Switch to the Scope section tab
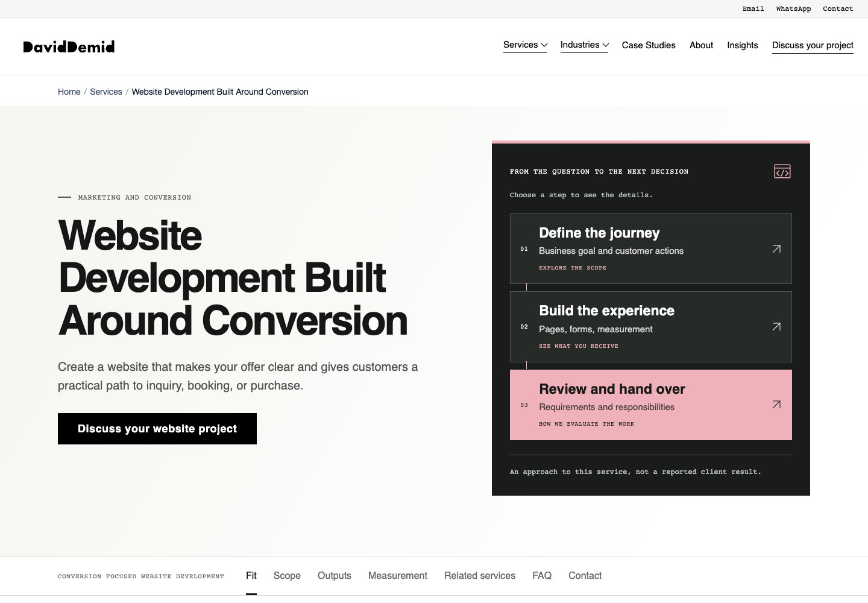868x603 pixels. coord(287,576)
